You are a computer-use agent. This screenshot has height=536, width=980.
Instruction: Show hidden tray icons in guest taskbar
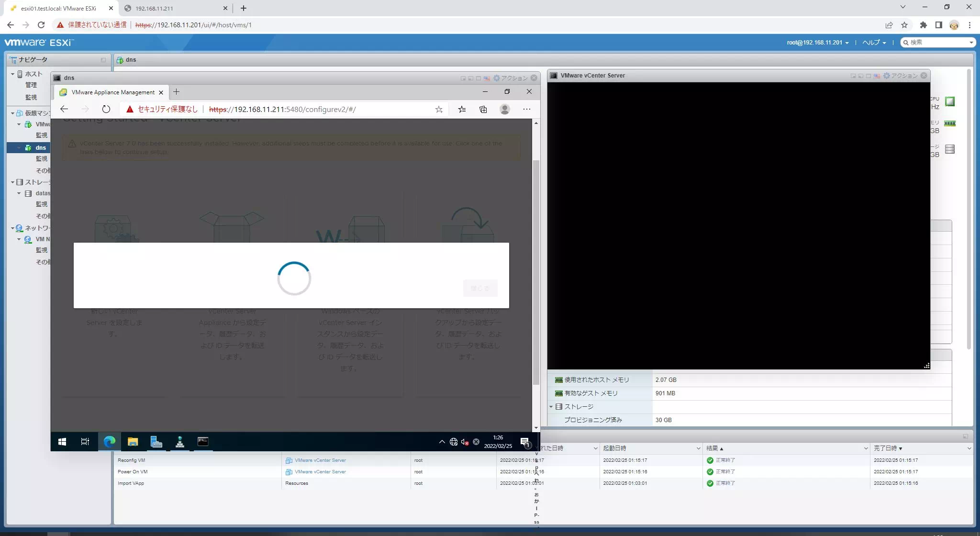[442, 442]
